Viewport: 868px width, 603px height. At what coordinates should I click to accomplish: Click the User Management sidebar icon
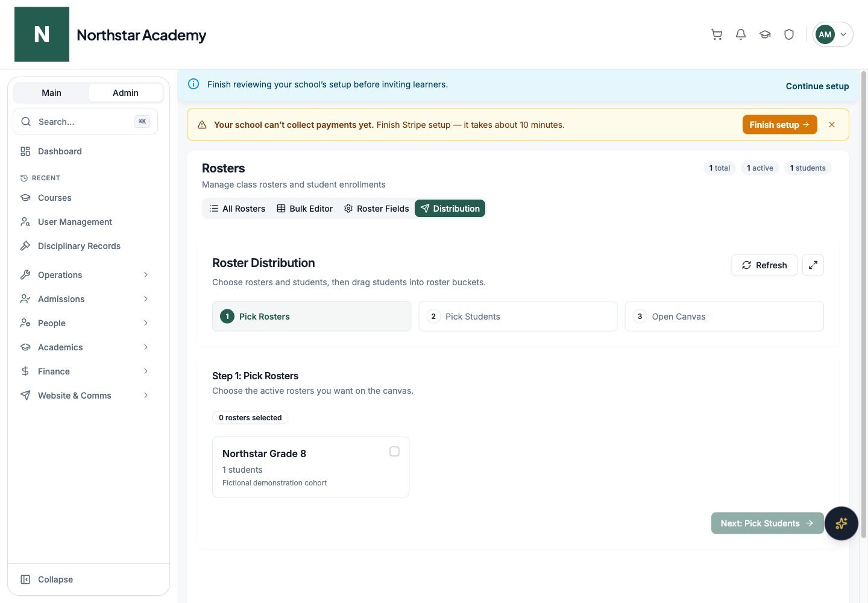click(x=25, y=222)
